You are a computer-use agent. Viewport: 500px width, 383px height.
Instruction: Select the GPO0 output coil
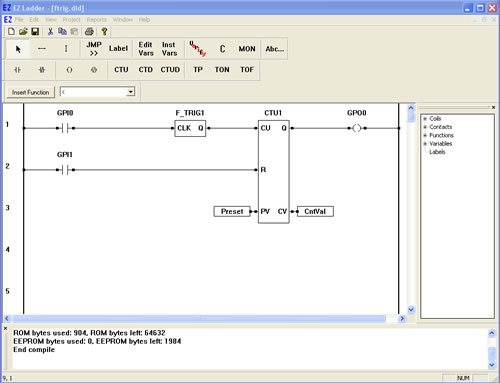[357, 128]
